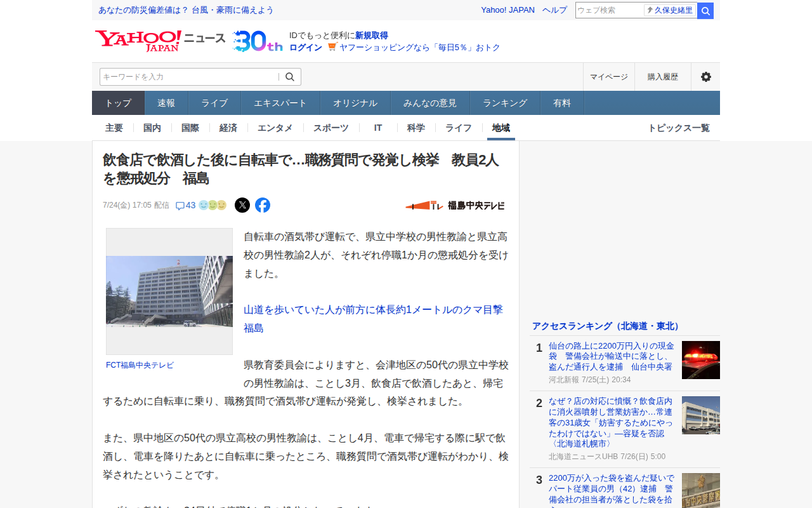
Task: Share article on Facebook icon
Action: click(x=263, y=205)
